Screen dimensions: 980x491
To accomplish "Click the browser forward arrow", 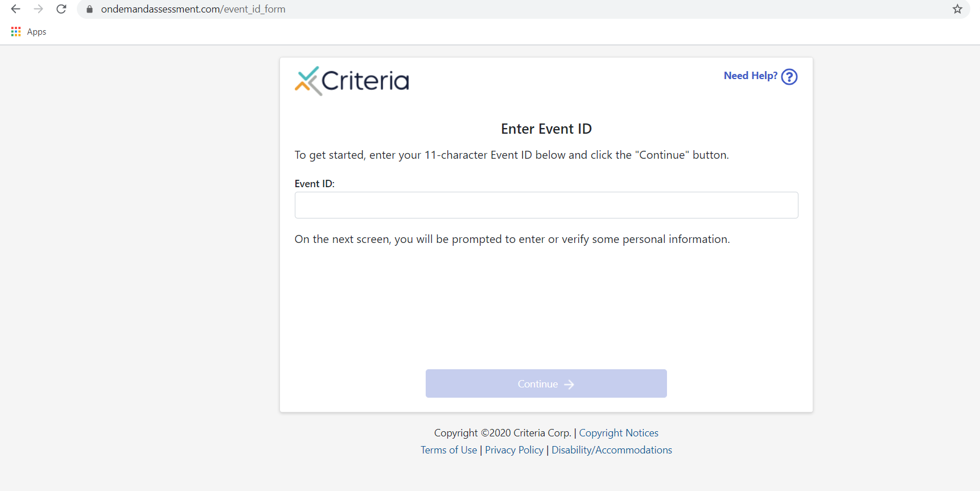I will [x=39, y=9].
